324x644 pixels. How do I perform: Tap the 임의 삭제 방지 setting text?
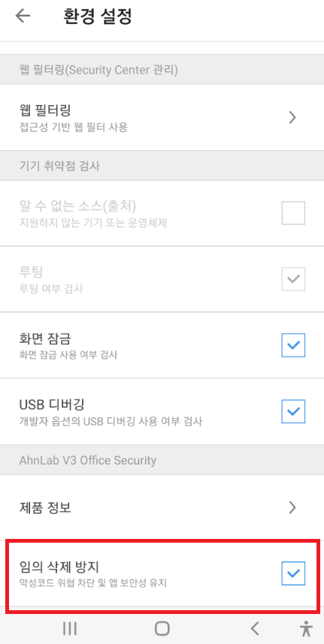click(59, 567)
